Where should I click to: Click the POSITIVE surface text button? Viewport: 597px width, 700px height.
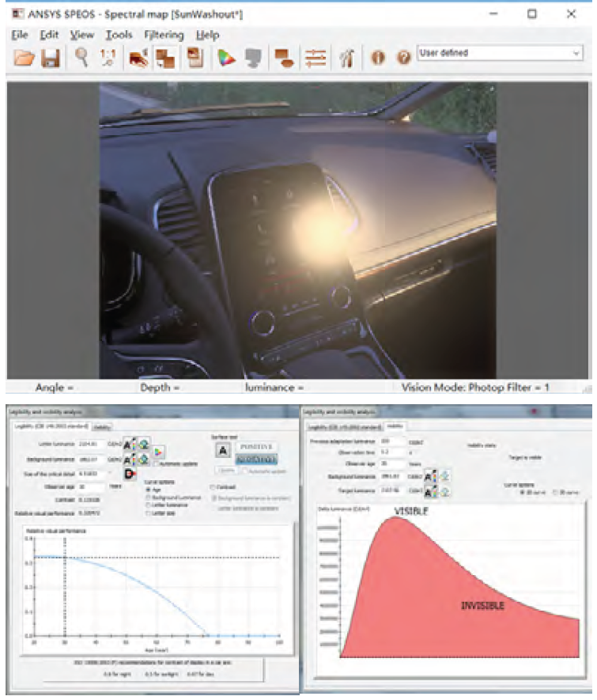point(255,446)
